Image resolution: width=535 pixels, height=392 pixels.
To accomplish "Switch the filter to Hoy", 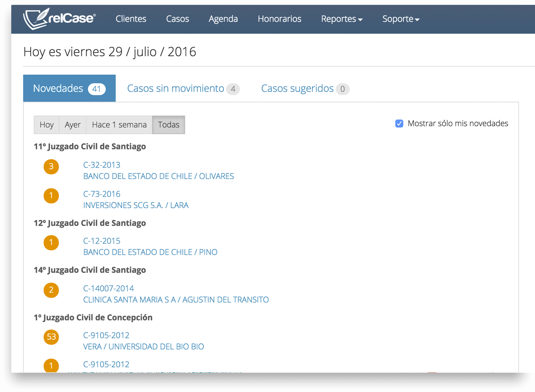I will tap(46, 125).
